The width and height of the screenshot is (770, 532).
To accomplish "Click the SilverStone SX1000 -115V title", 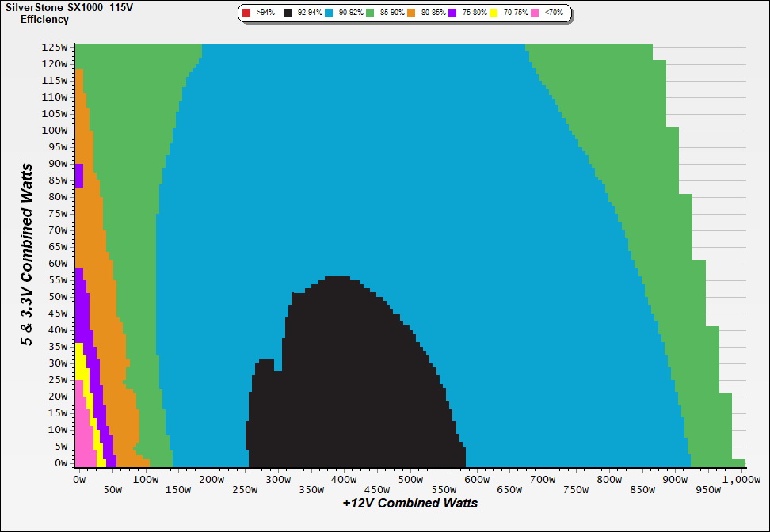I will click(x=69, y=7).
